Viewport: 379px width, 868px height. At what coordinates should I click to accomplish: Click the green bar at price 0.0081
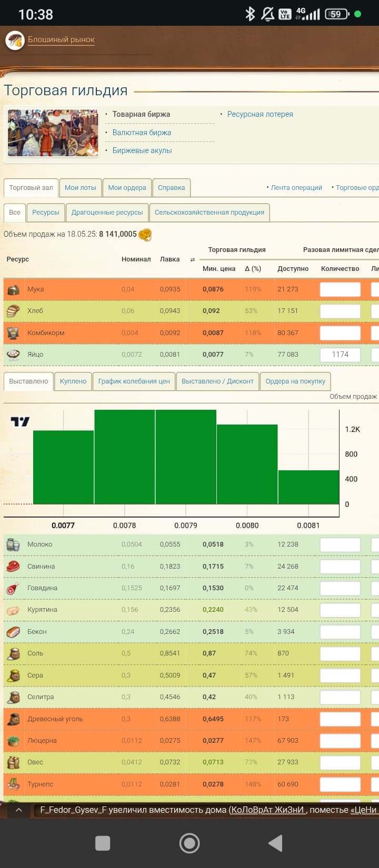click(x=308, y=487)
